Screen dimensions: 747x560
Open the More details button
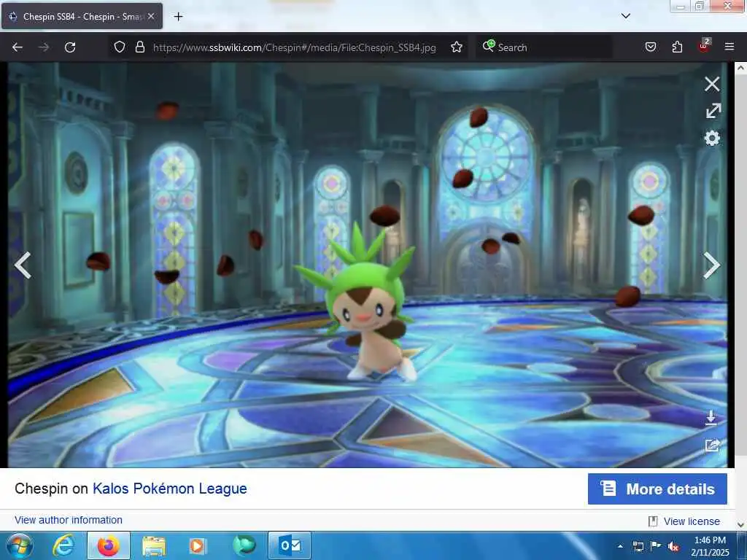(657, 489)
